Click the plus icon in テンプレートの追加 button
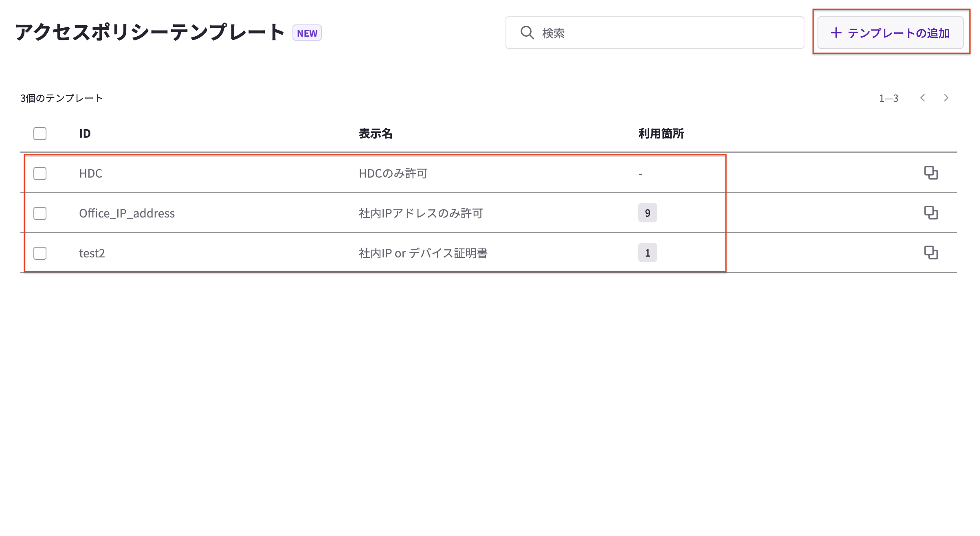 [836, 33]
